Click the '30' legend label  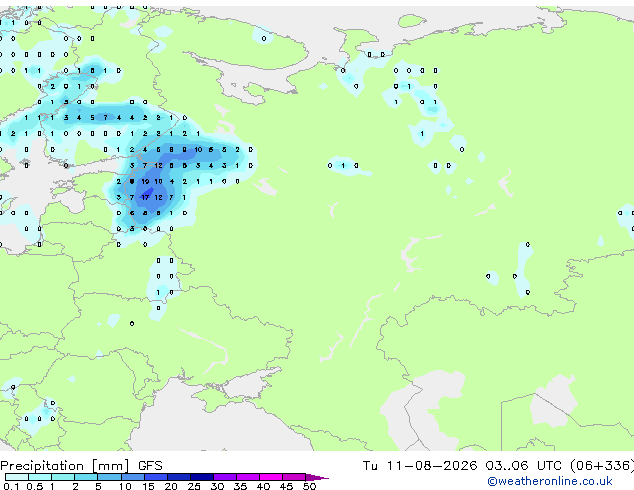217,486
